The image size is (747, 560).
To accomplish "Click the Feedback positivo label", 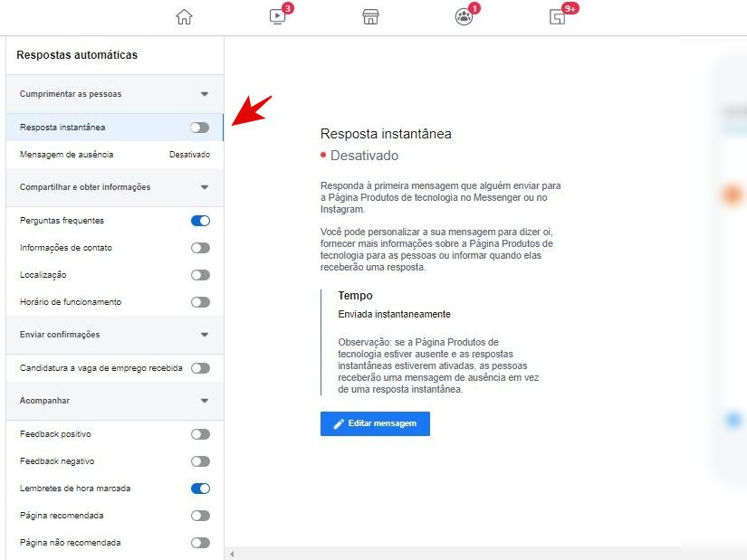I will tap(55, 434).
